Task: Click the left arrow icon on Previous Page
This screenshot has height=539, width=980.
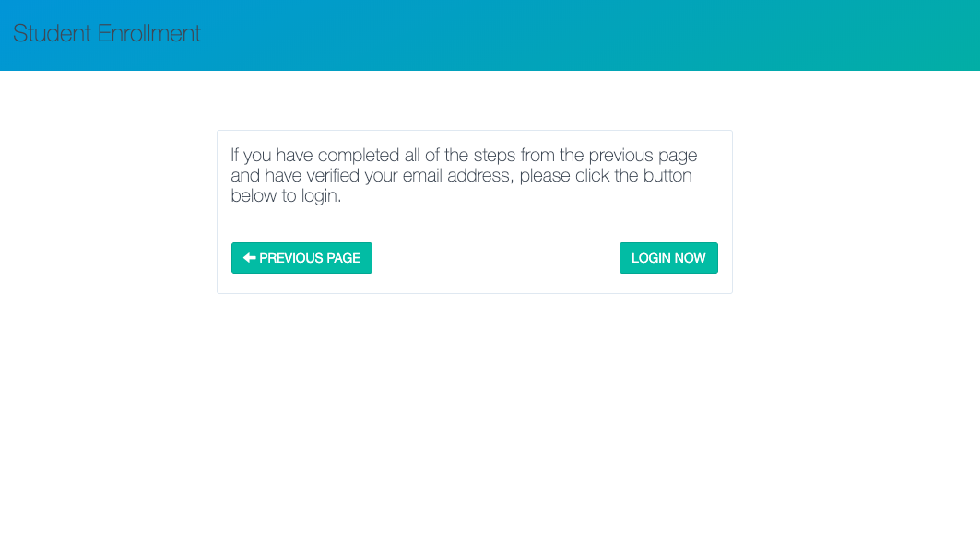Action: click(249, 258)
